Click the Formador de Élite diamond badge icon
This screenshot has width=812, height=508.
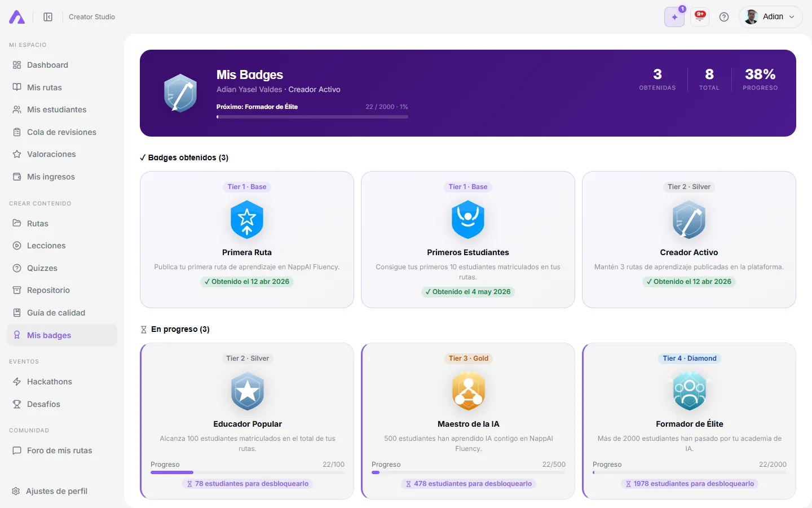coord(690,391)
